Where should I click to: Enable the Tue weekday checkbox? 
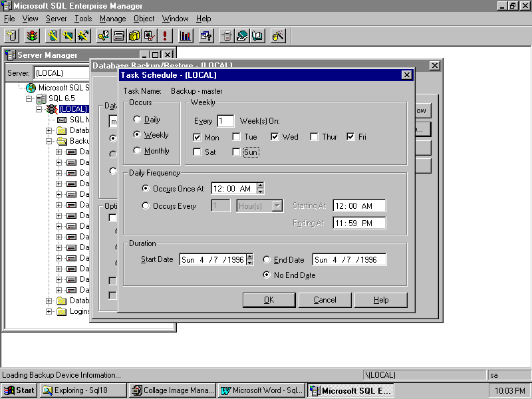coord(236,137)
